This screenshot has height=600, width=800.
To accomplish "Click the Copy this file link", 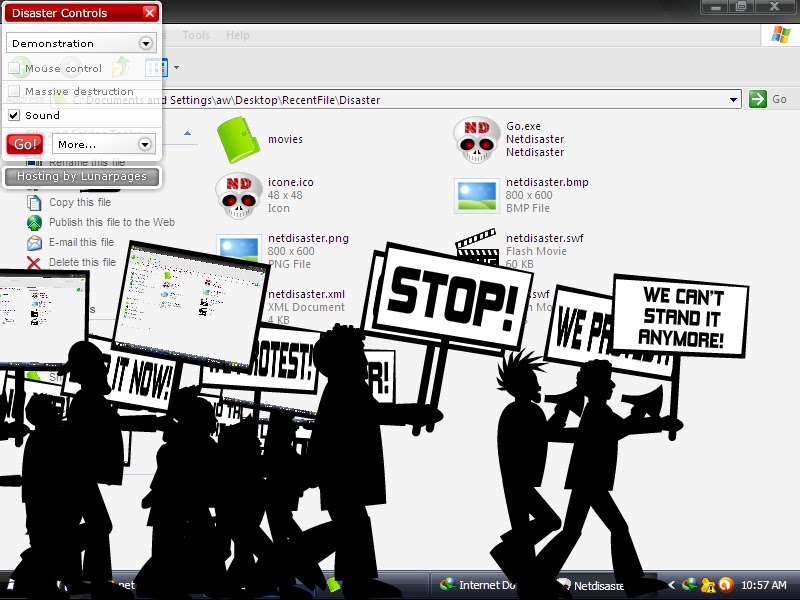I will click(x=80, y=203).
